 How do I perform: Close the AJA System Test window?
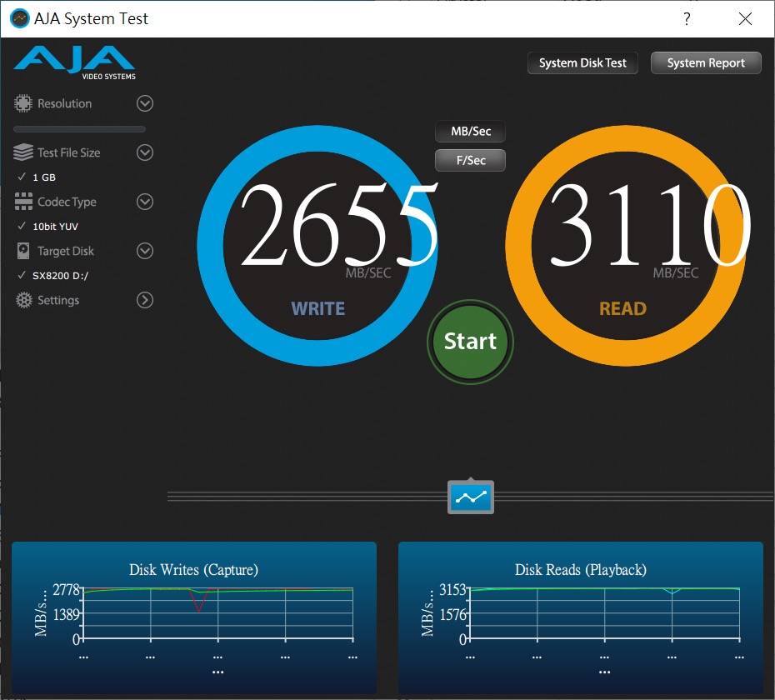click(745, 19)
